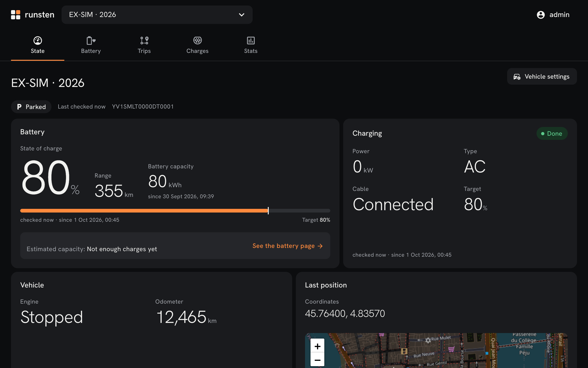Image resolution: width=588 pixels, height=368 pixels.
Task: Click the runsten logo icon
Action: pyautogui.click(x=16, y=14)
